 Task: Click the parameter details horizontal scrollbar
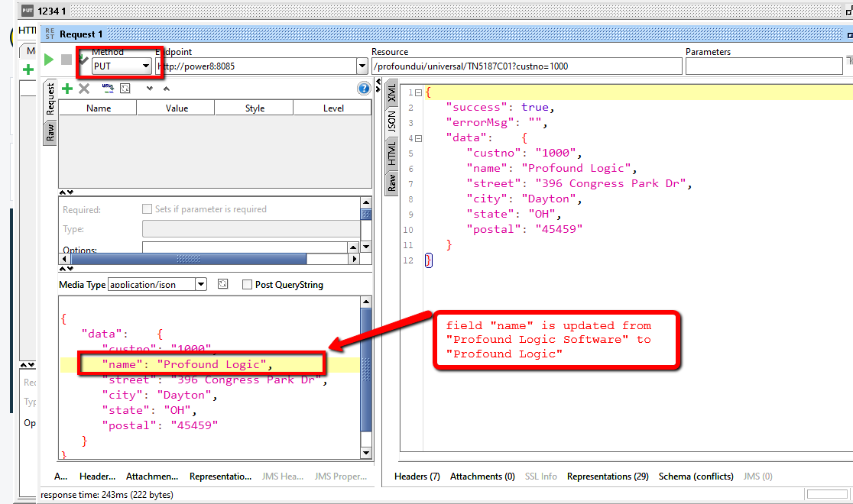tap(210, 259)
